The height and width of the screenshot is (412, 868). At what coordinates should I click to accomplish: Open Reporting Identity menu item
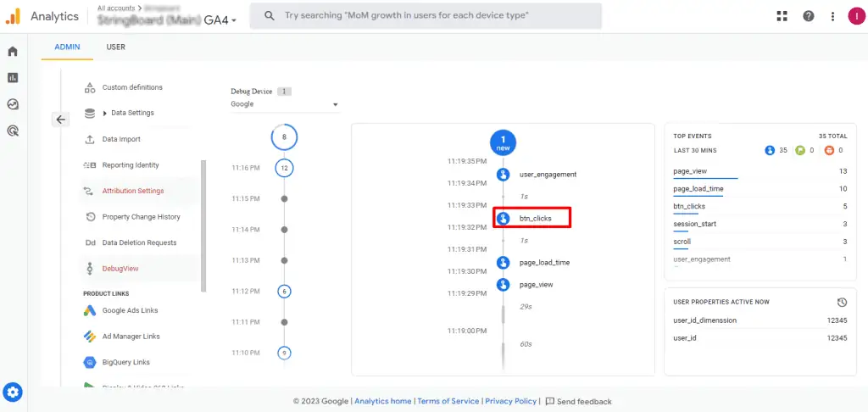(x=131, y=165)
